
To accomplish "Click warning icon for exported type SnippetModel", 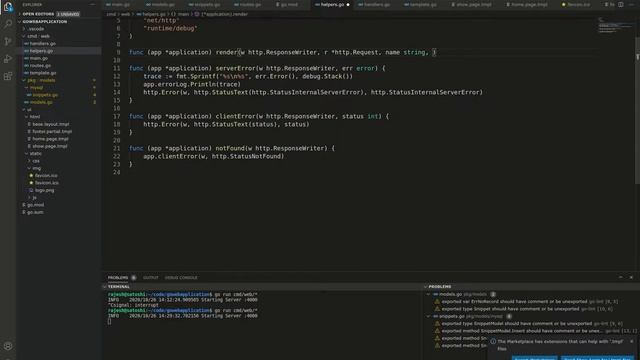I will coord(437,324).
